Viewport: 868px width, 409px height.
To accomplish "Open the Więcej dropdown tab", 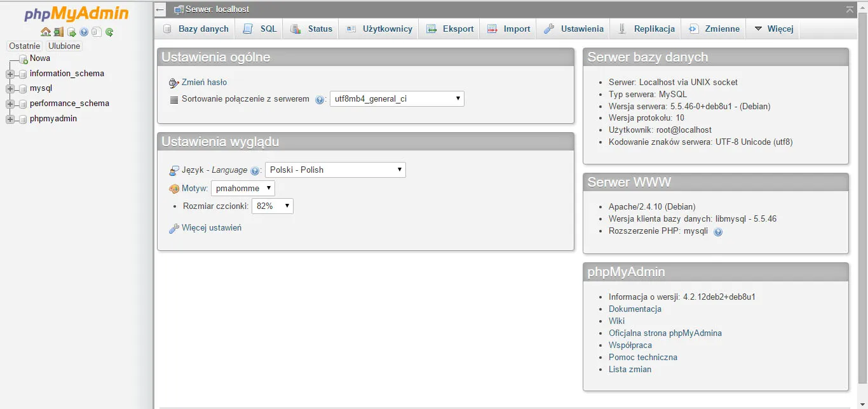I will pos(773,29).
